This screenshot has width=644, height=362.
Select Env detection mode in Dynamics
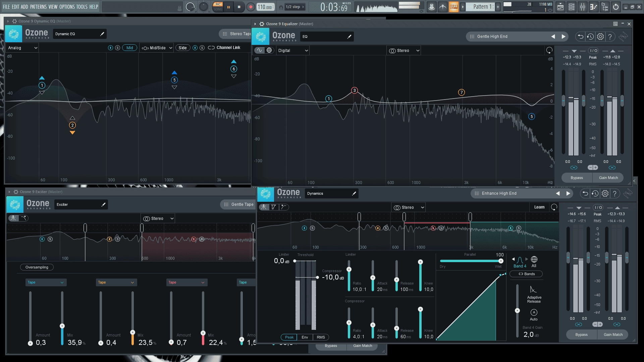coord(305,337)
